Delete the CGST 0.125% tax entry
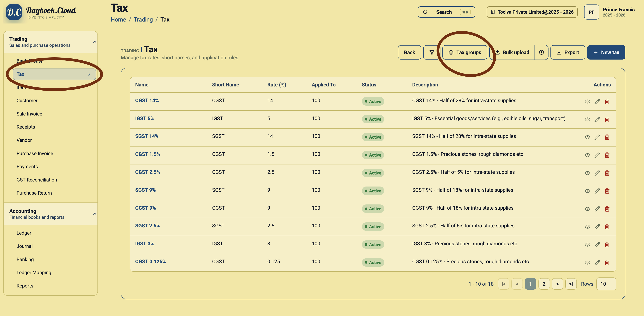Viewport: 644px width, 316px height. coord(607,263)
